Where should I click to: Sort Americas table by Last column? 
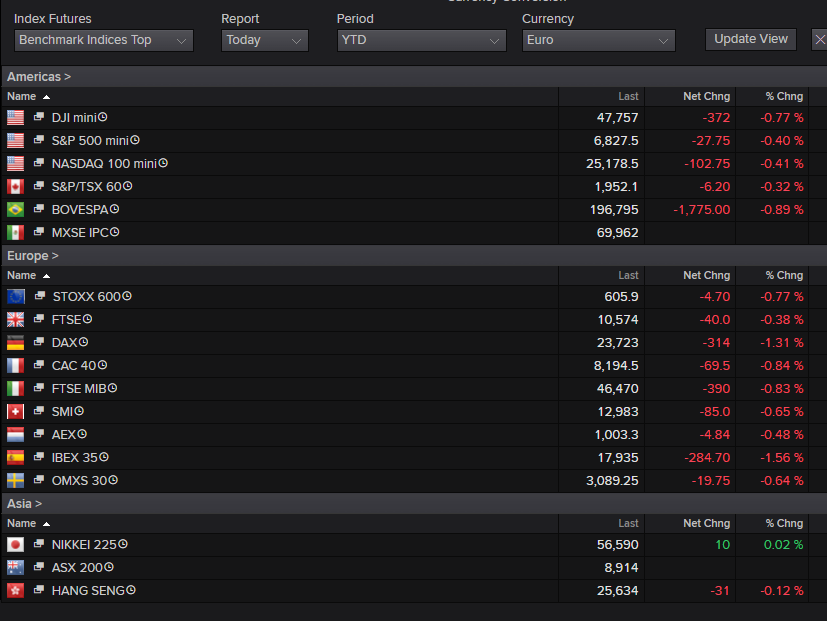tap(628, 97)
